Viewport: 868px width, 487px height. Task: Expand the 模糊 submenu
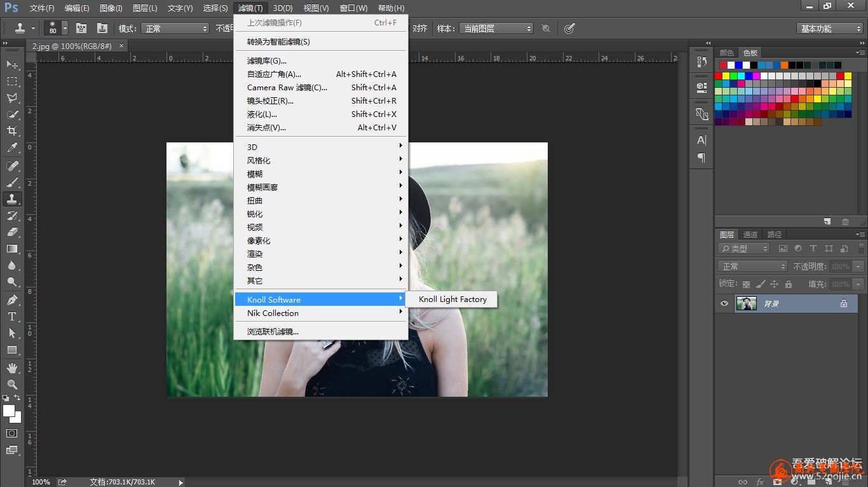(x=321, y=174)
